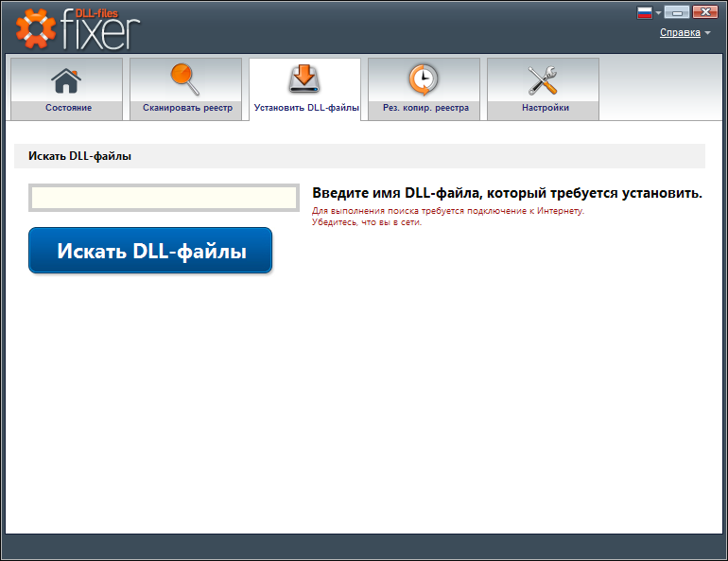Expand the language dropdown arrow
Image resolution: width=728 pixels, height=561 pixels.
click(x=658, y=13)
